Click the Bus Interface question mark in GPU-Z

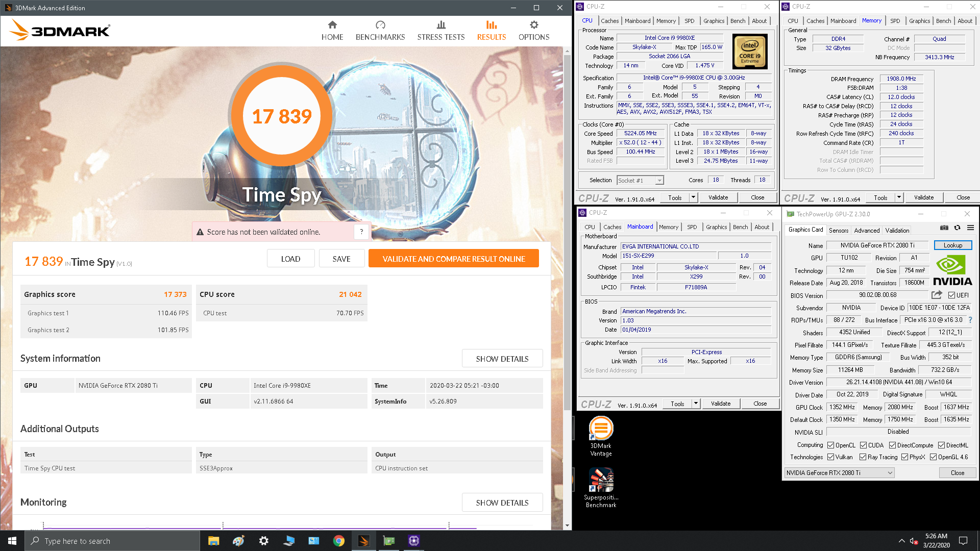(970, 320)
